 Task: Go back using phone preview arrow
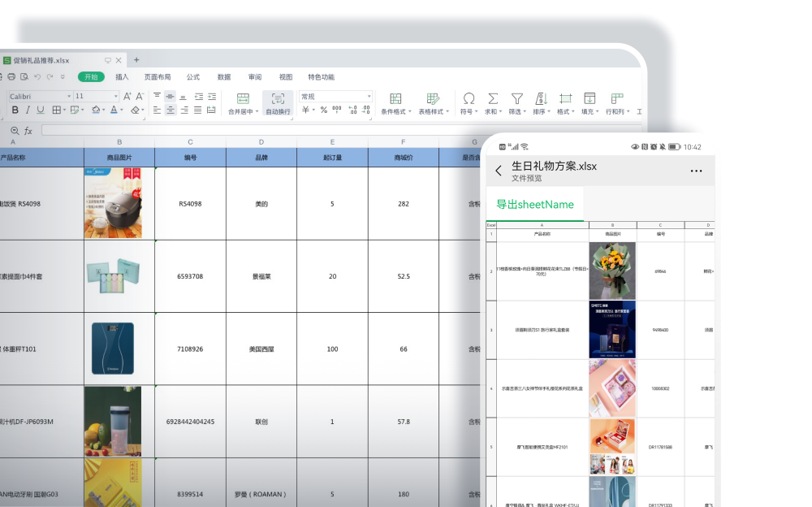click(499, 171)
